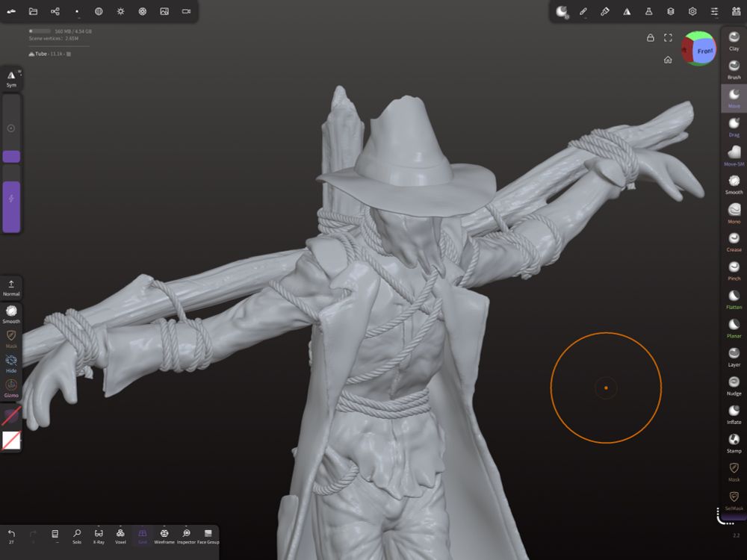Activate the Smooth shortcut on left panel

pyautogui.click(x=11, y=314)
